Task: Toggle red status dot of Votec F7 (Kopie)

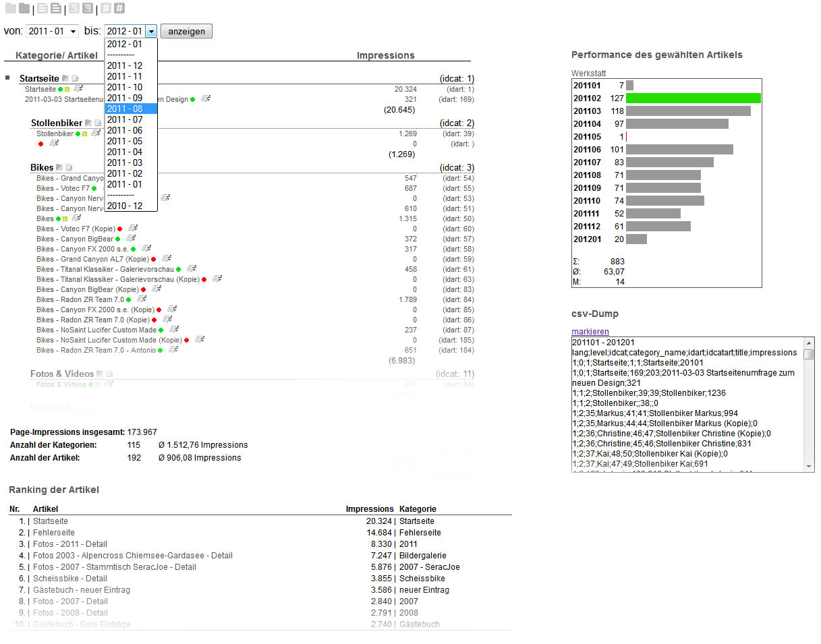Action: 119,229
